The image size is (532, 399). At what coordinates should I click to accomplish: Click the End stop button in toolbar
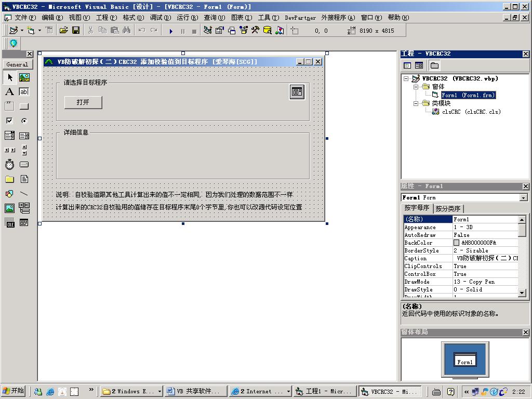pyautogui.click(x=194, y=31)
